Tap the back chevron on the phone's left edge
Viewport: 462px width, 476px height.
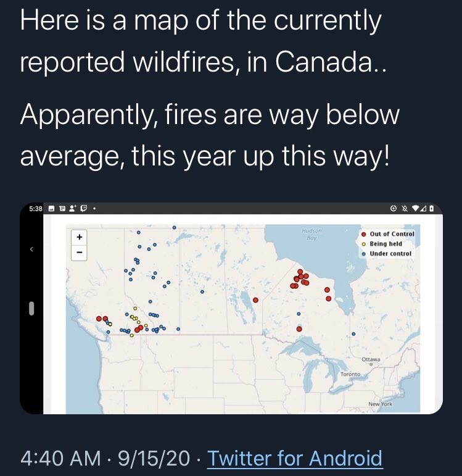[31, 249]
